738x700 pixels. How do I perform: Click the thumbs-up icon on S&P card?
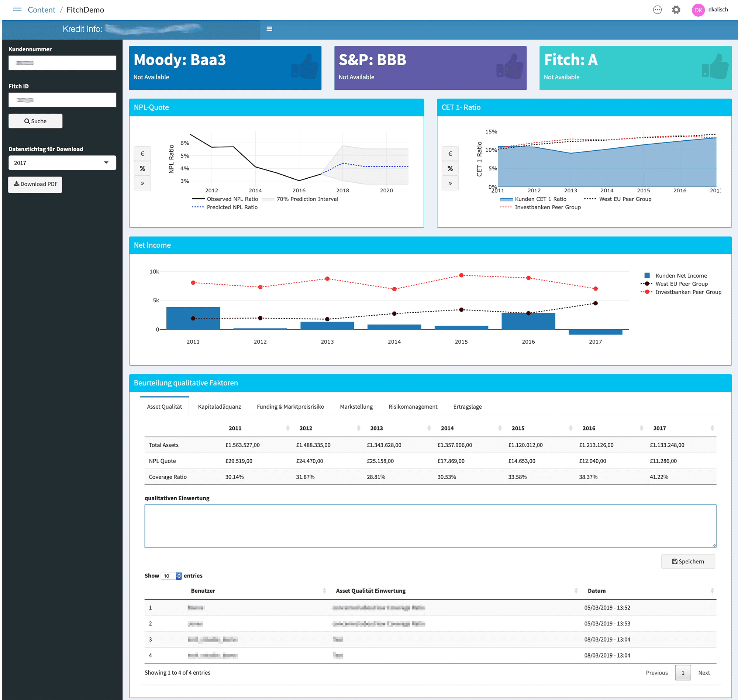coord(510,67)
